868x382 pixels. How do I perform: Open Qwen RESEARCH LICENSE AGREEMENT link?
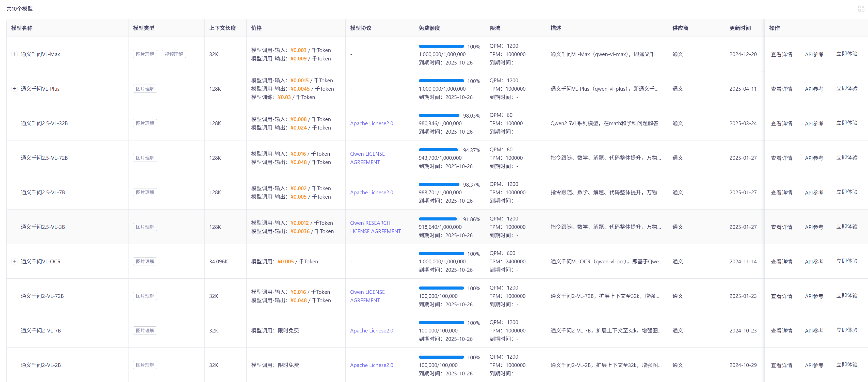pos(375,227)
